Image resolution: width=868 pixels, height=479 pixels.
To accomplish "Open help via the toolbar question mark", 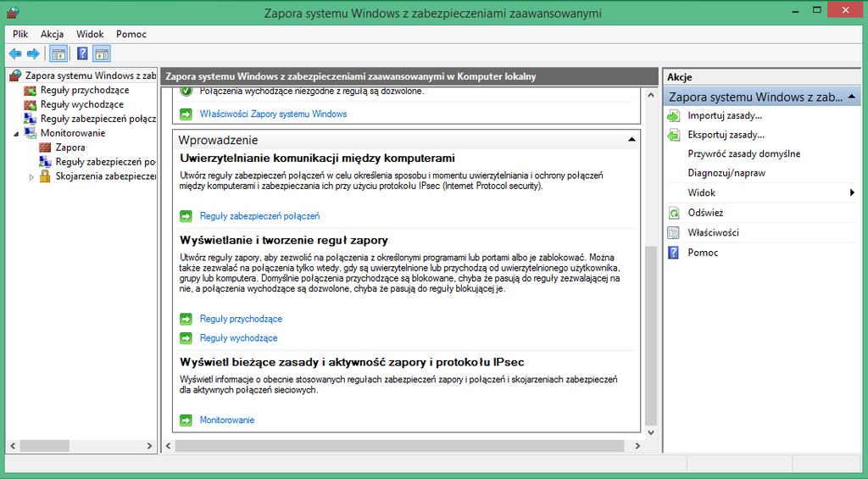I will pyautogui.click(x=82, y=53).
